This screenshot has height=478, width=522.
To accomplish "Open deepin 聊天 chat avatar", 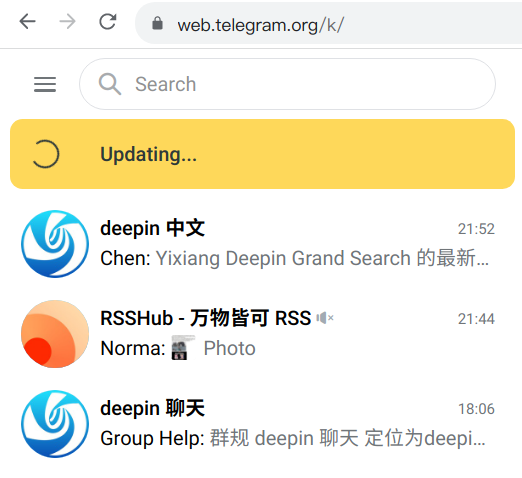I will 55,424.
